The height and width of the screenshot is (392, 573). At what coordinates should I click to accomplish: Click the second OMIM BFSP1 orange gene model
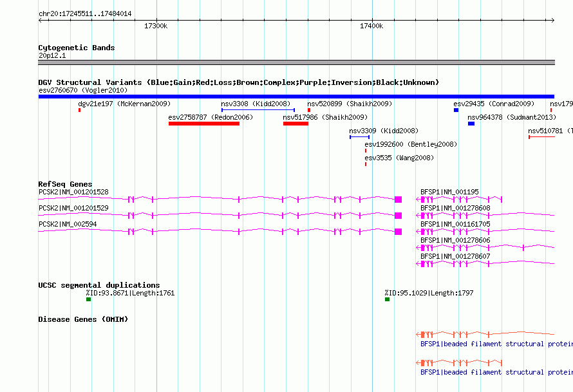coord(459,363)
